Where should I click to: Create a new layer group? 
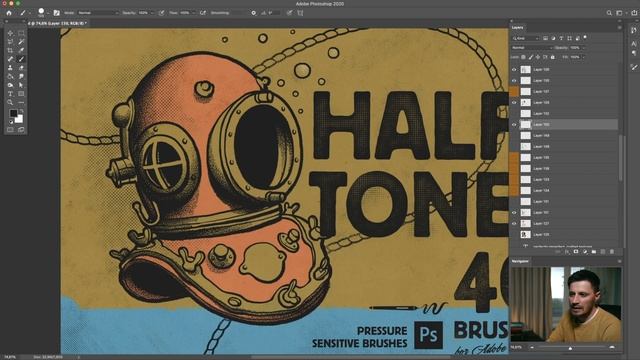[x=594, y=252]
